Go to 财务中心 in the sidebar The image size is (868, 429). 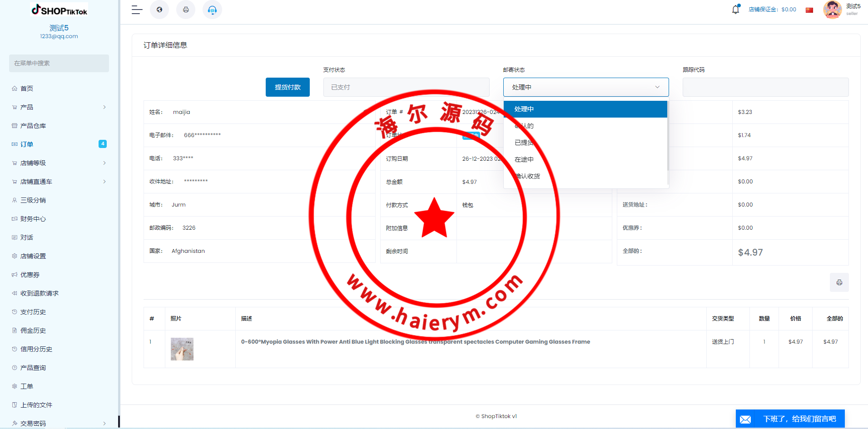(33, 219)
